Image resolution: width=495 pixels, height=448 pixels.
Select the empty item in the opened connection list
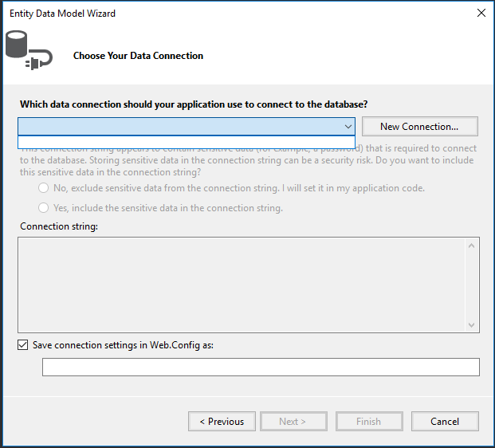(x=187, y=142)
